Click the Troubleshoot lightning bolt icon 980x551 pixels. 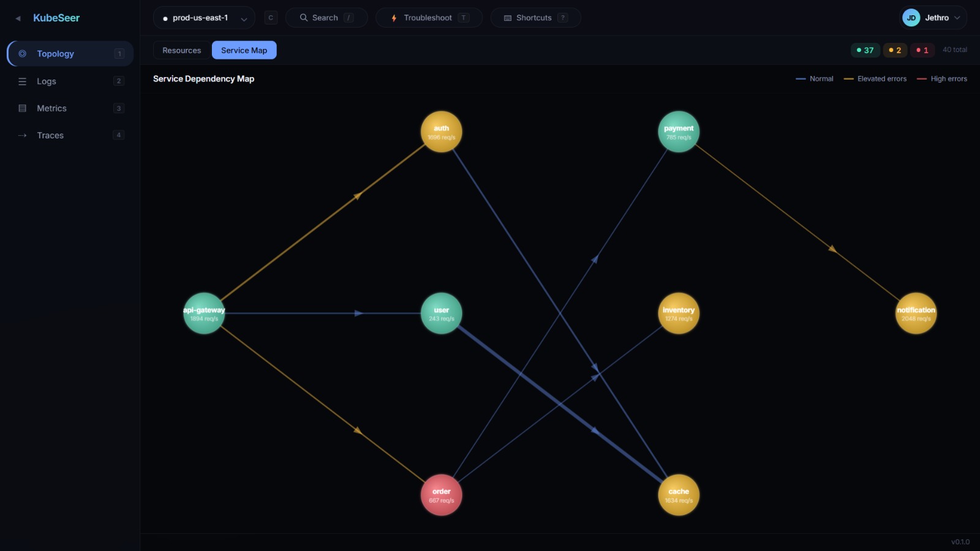[x=394, y=18]
